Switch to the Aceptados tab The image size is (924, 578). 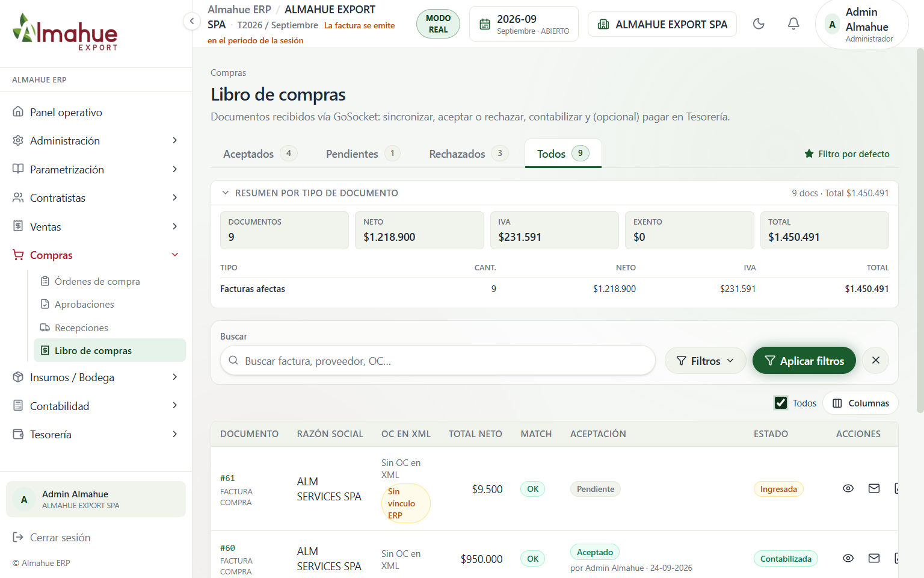pyautogui.click(x=260, y=154)
